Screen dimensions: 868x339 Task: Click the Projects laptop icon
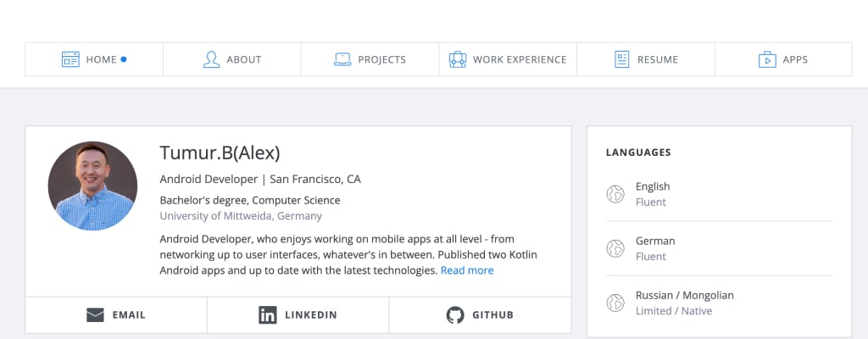(342, 59)
